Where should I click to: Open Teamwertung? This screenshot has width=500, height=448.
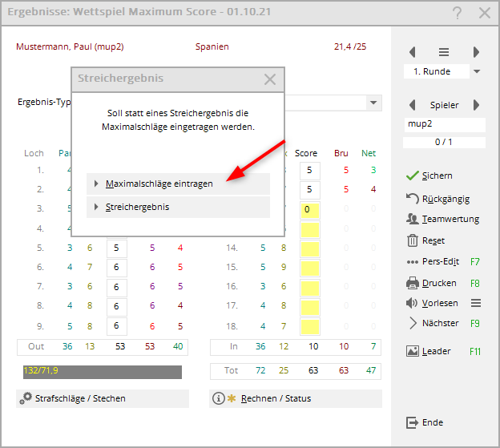pos(443,219)
